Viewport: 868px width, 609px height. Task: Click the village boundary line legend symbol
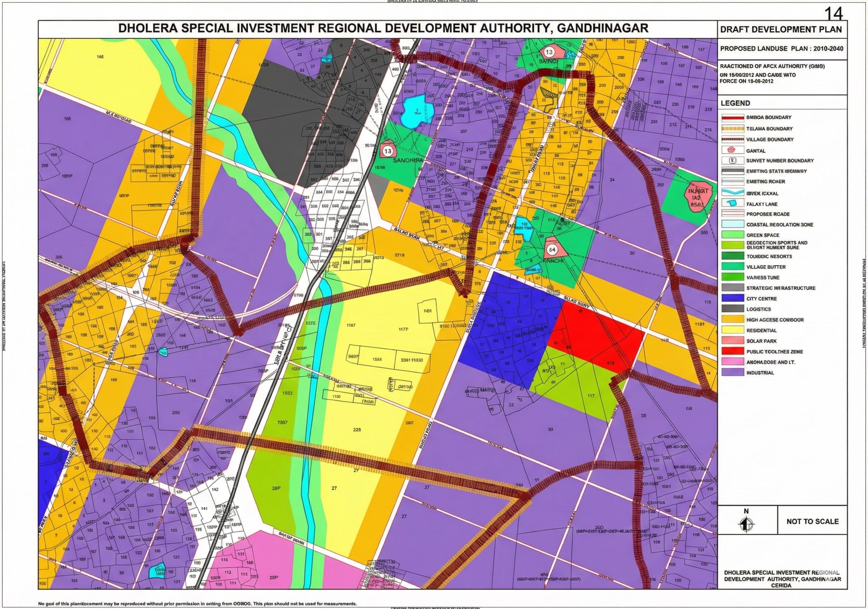(733, 139)
